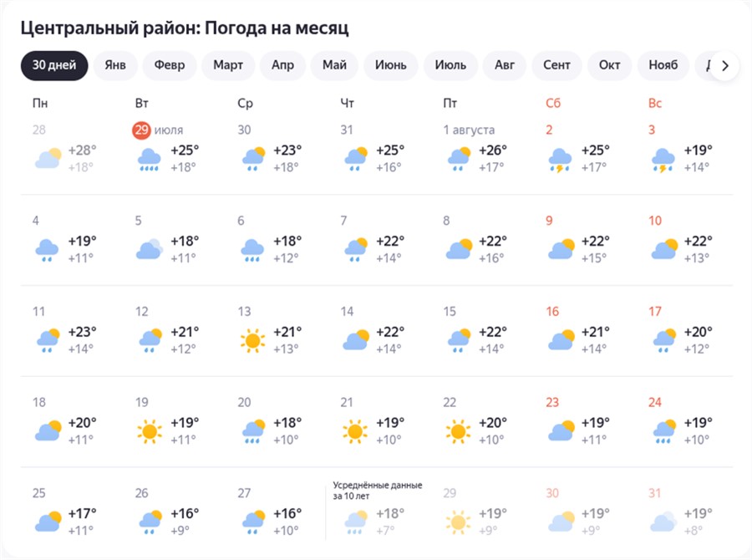Click the sun icon for August 21
Image resolution: width=752 pixels, height=560 pixels.
355,431
